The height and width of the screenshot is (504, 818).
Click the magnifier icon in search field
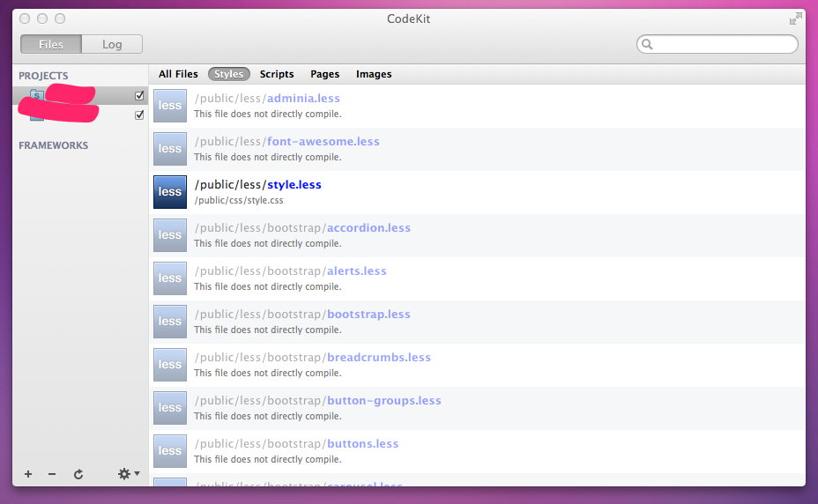(x=647, y=44)
